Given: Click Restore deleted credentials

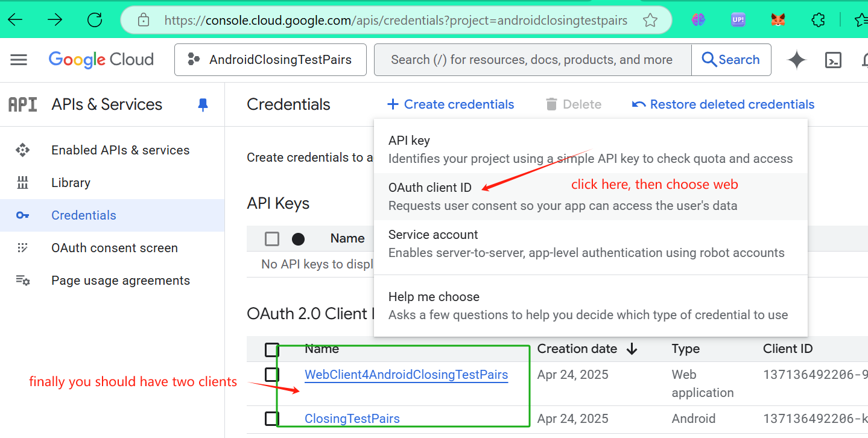Looking at the screenshot, I should [x=723, y=104].
